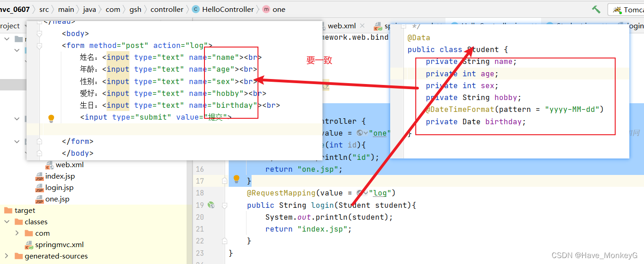Click 'controller' in the breadcrumb bar
The height and width of the screenshot is (264, 644).
(167, 9)
